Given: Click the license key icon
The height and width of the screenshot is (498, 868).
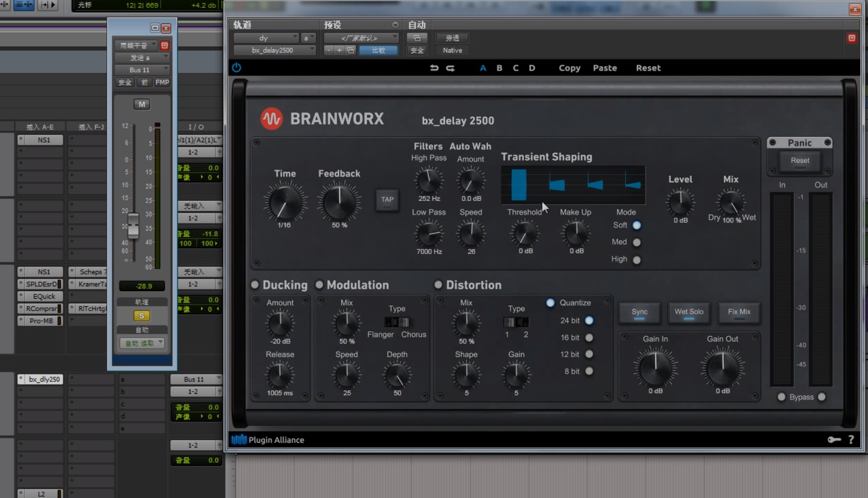Looking at the screenshot, I should point(834,440).
